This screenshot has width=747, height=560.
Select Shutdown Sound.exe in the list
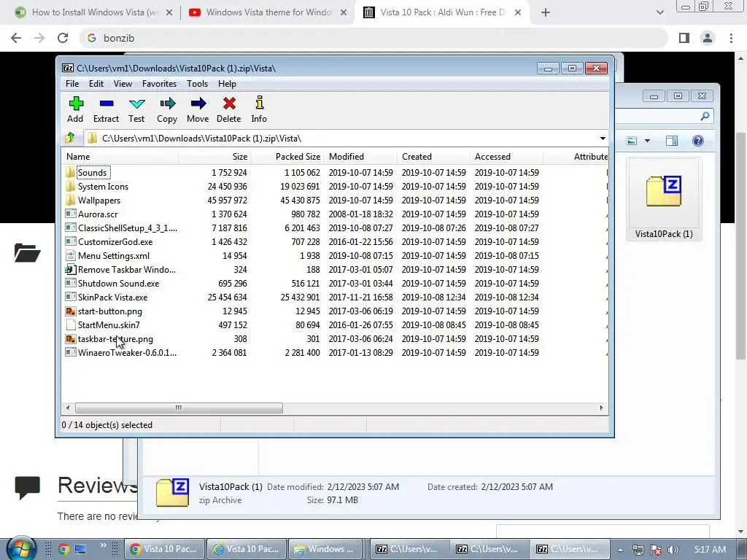119,284
